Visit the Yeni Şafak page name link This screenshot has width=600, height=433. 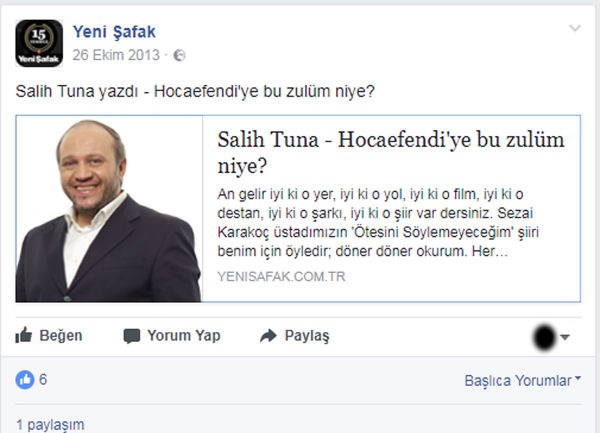pyautogui.click(x=114, y=32)
